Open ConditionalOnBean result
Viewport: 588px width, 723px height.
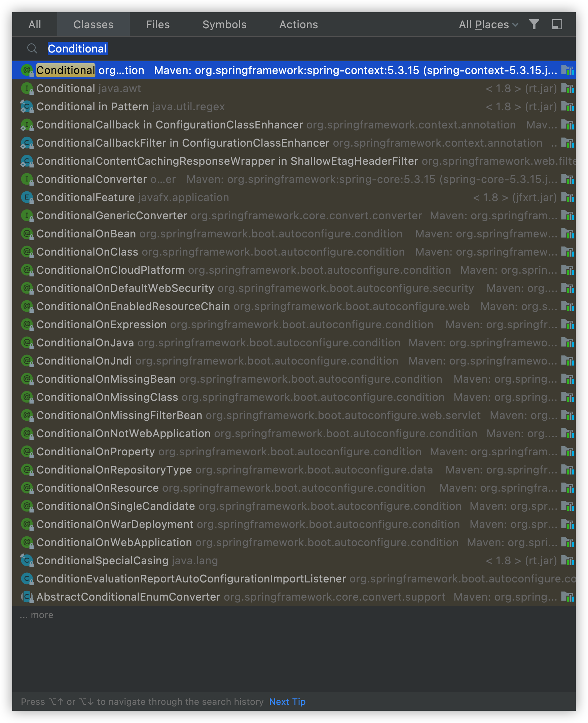(294, 234)
